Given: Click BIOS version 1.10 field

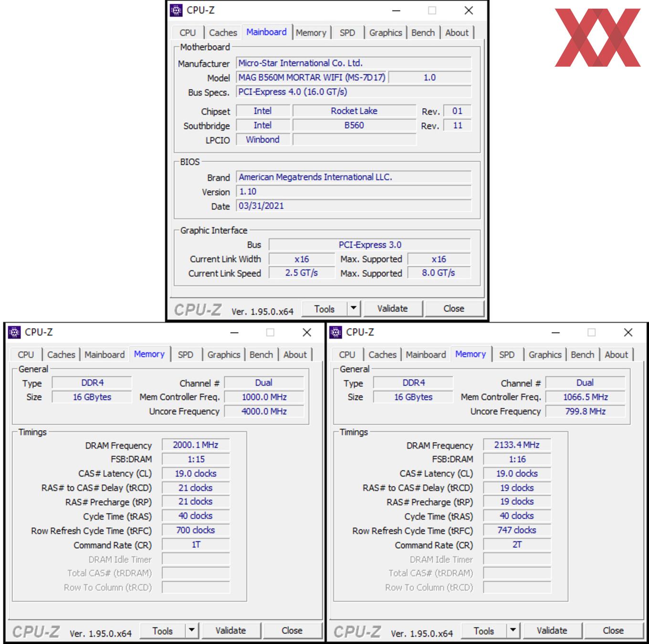Looking at the screenshot, I should 354,191.
